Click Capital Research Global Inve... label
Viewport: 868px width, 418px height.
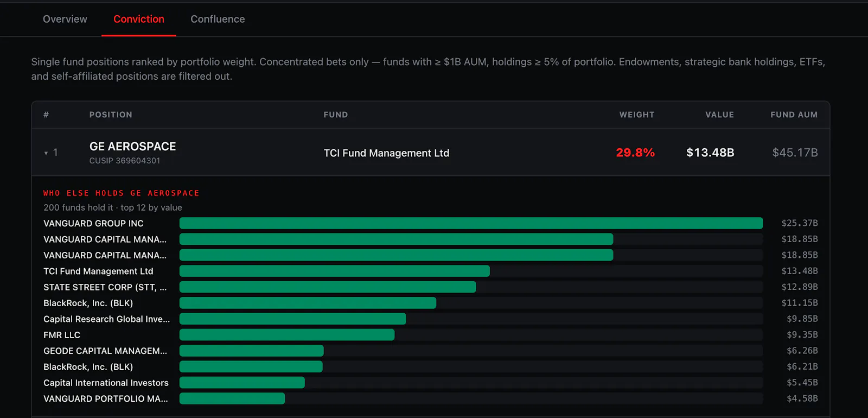click(106, 319)
